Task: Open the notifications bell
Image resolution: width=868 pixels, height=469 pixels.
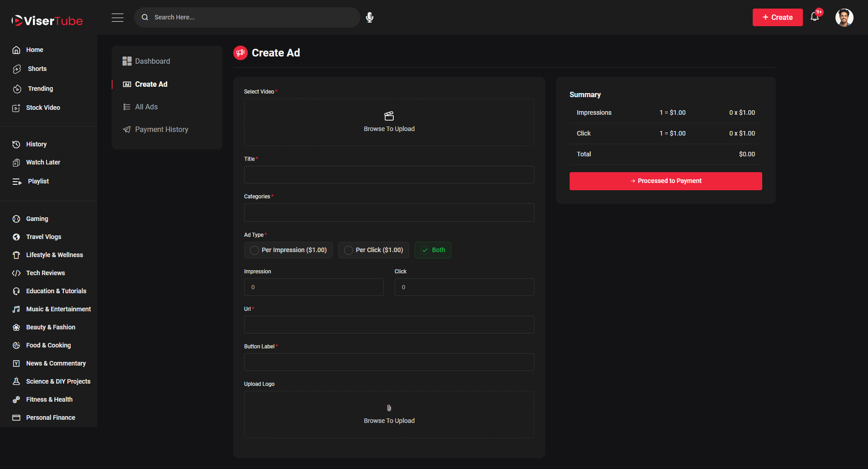Action: (815, 17)
